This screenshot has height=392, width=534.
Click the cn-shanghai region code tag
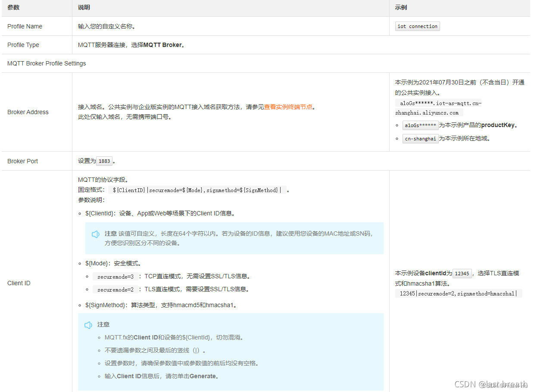pos(420,139)
